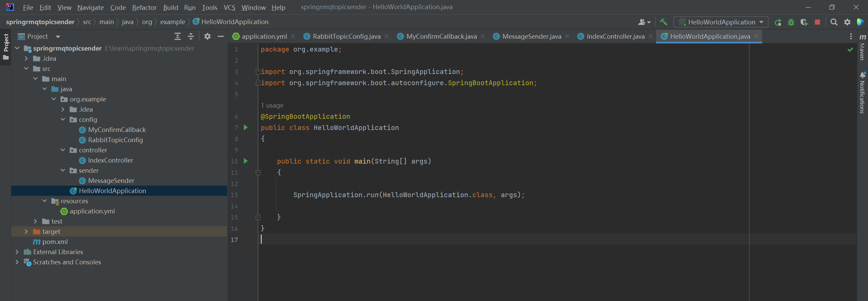The width and height of the screenshot is (868, 301).
Task: Toggle the Maven tool window
Action: click(862, 48)
